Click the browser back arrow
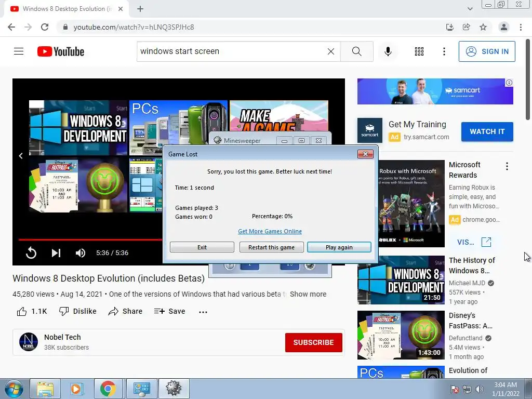This screenshot has width=532, height=399. pyautogui.click(x=11, y=27)
